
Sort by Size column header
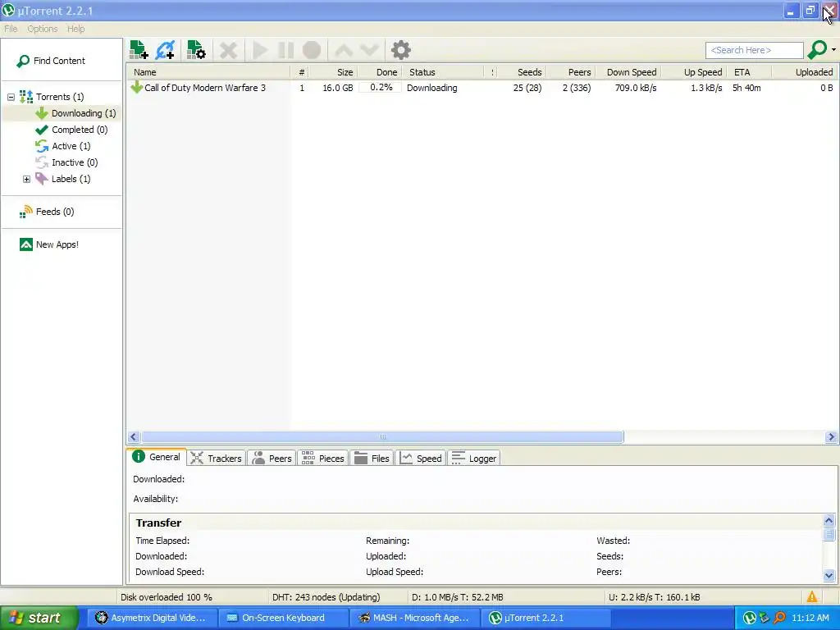point(333,72)
